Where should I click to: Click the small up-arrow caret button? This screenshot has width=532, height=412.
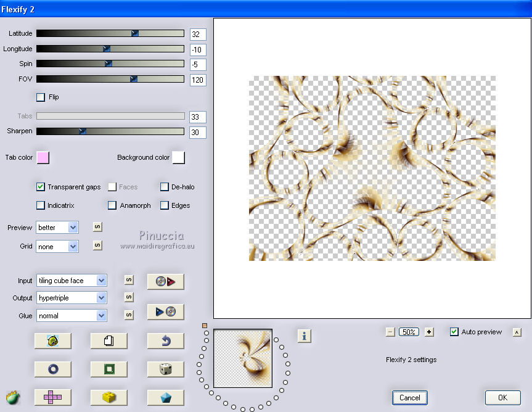coord(517,332)
